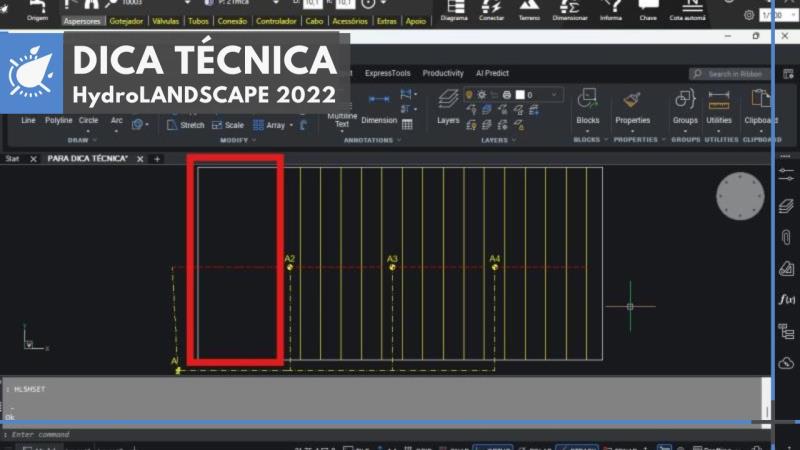
Task: Open the Chave tool
Action: coord(648,10)
